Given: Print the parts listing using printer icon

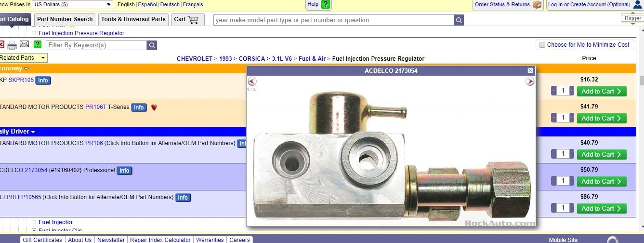Looking at the screenshot, I should click(x=12, y=45).
